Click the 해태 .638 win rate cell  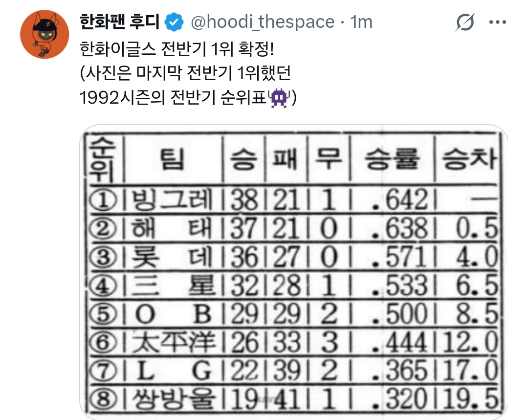[x=400, y=228]
